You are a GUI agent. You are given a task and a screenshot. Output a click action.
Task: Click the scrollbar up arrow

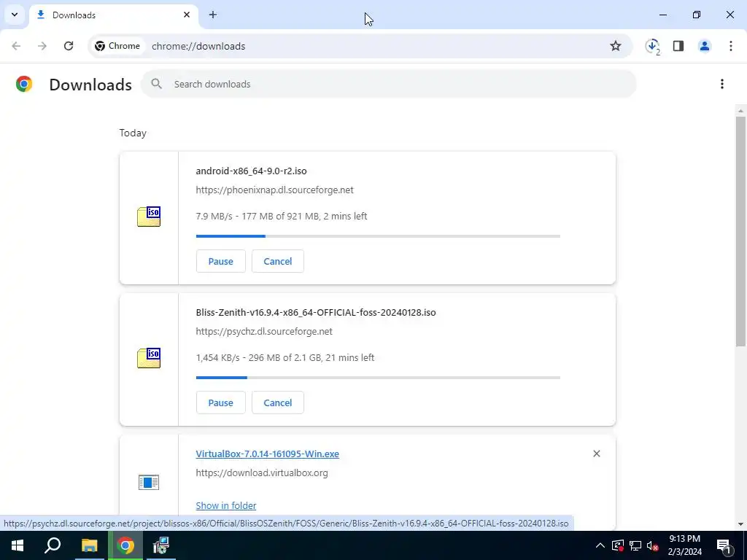[x=740, y=111]
